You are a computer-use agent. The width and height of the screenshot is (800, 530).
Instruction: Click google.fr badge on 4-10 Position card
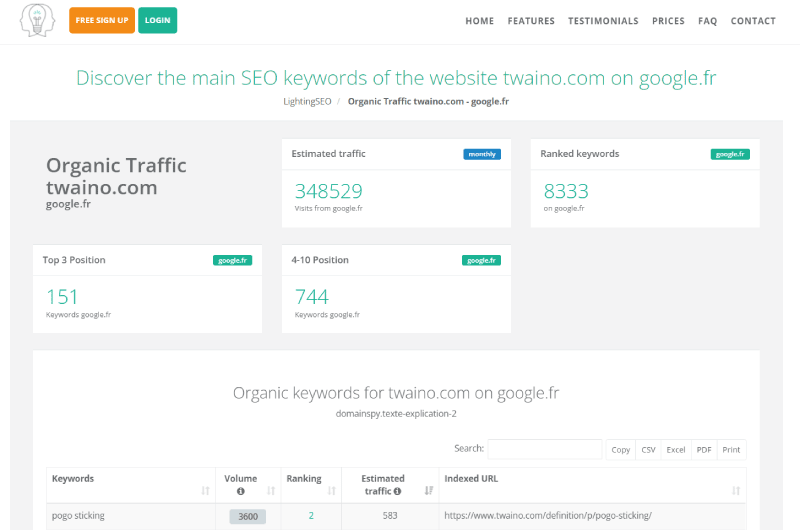pyautogui.click(x=481, y=260)
